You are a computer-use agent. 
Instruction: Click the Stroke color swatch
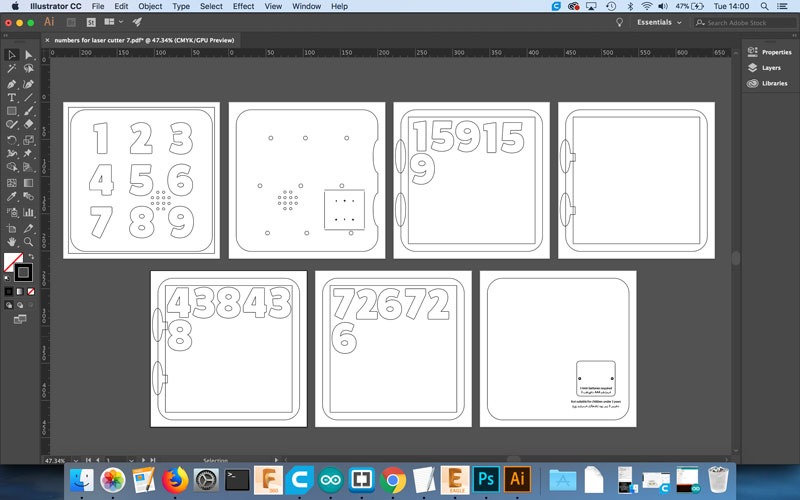coord(23,272)
